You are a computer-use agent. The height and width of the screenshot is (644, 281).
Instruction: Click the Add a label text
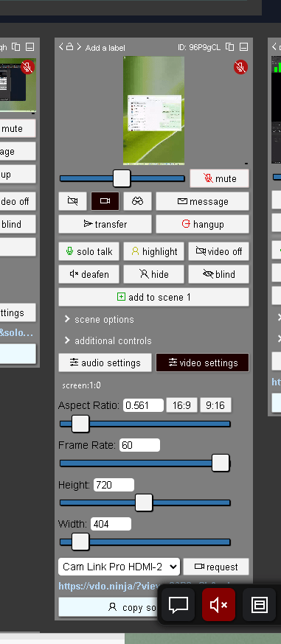[105, 48]
